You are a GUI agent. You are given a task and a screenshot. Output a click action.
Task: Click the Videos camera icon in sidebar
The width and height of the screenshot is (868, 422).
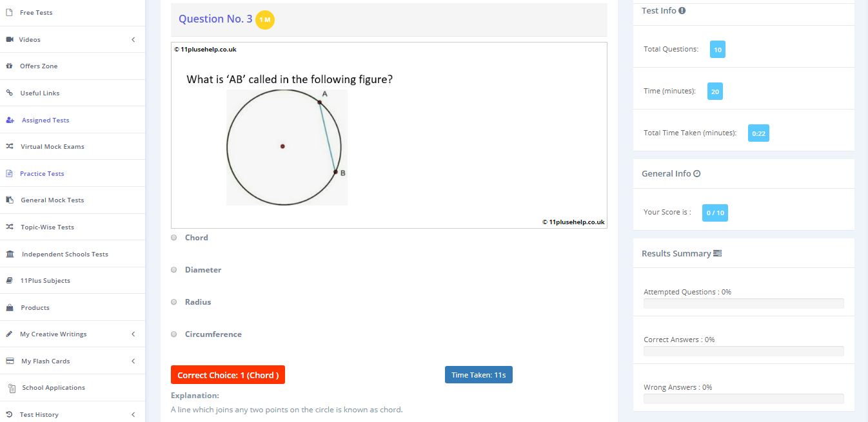[10, 39]
